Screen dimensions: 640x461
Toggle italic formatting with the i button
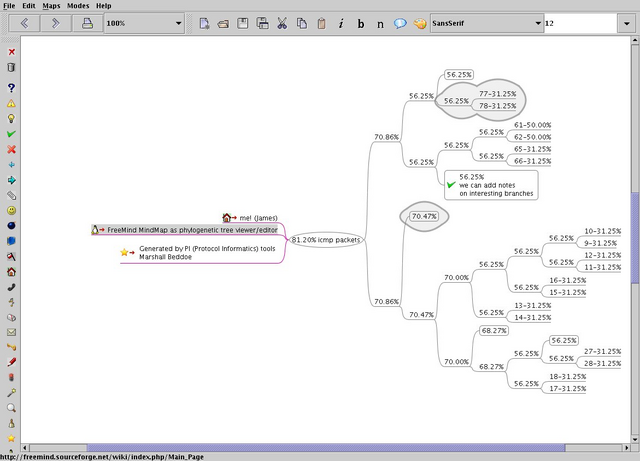341,24
